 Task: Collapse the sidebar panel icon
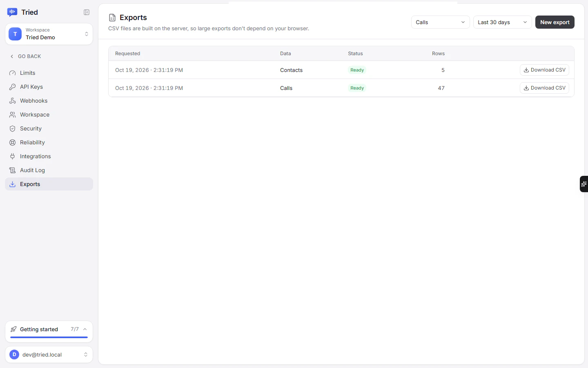click(87, 12)
